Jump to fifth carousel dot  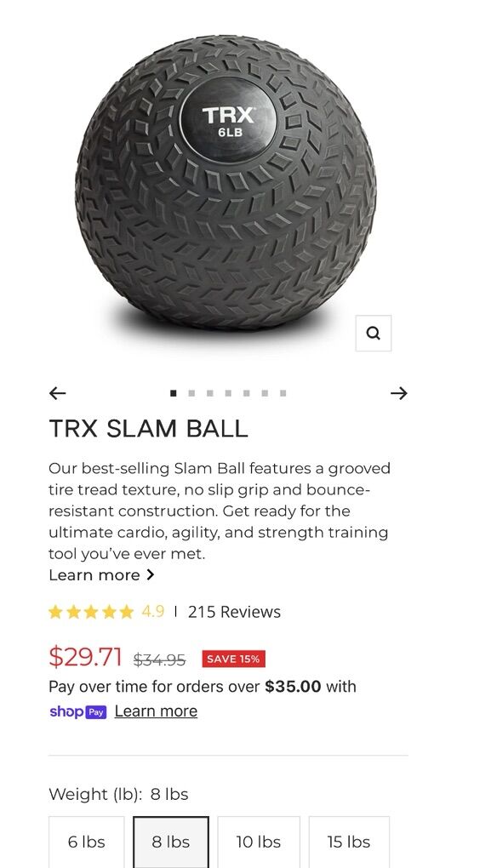click(246, 393)
